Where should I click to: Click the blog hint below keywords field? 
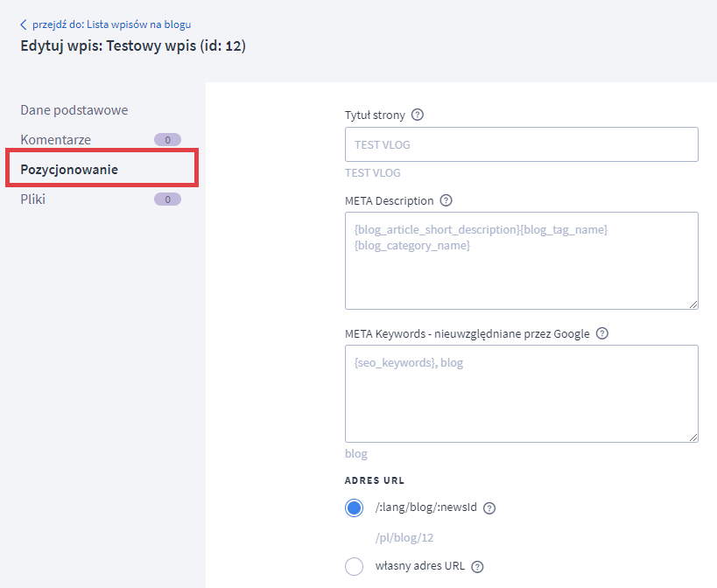click(356, 454)
